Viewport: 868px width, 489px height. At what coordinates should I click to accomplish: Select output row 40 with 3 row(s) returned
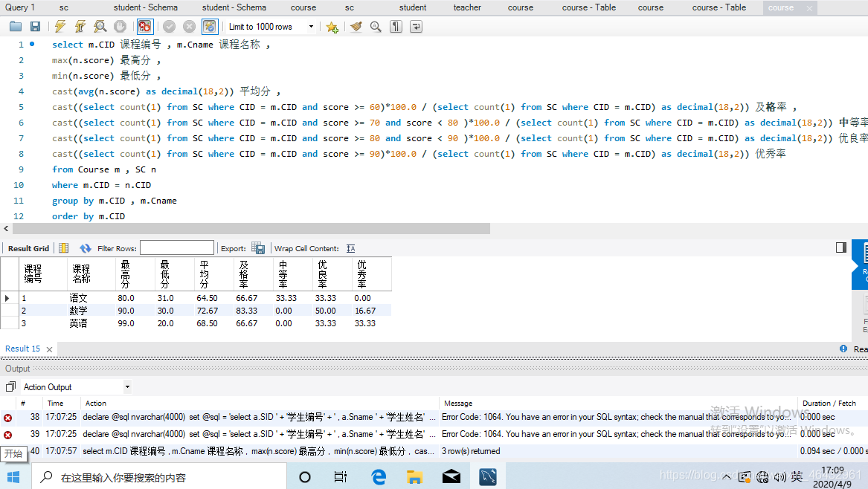[x=434, y=451]
